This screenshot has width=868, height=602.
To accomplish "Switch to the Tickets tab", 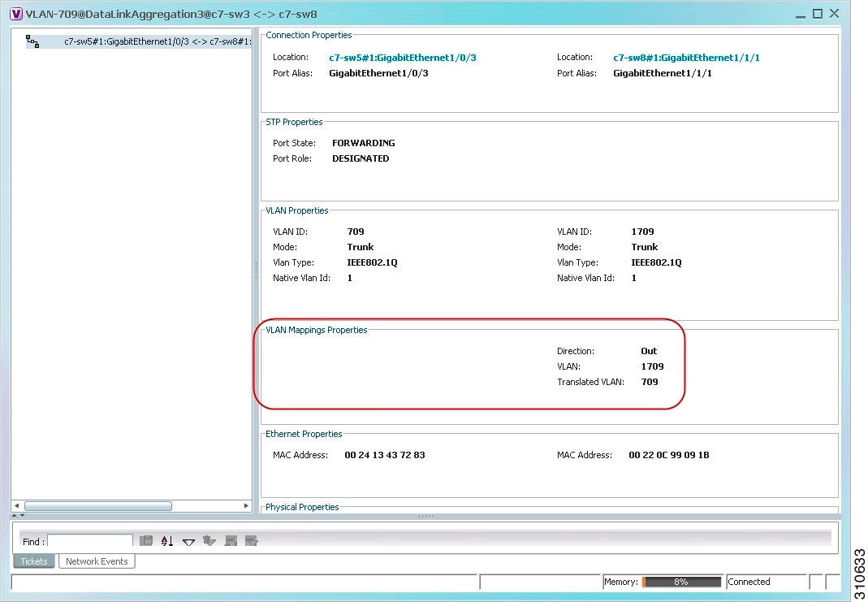I will [34, 561].
